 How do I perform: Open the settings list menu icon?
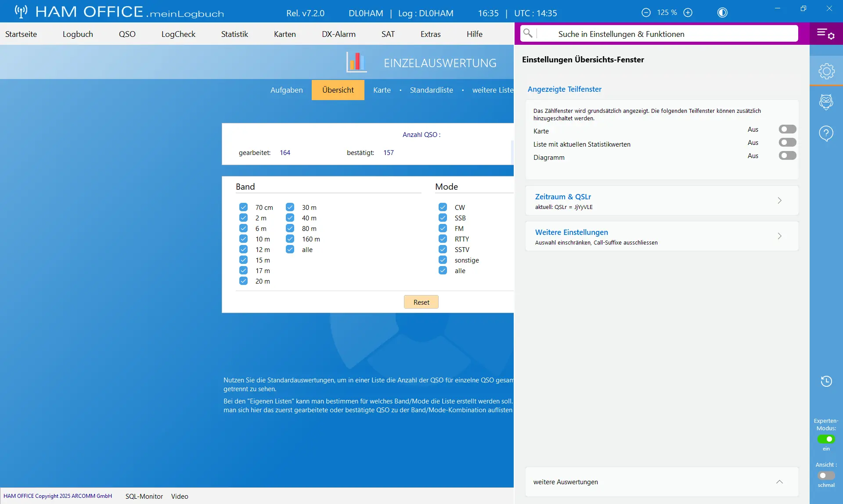click(826, 34)
